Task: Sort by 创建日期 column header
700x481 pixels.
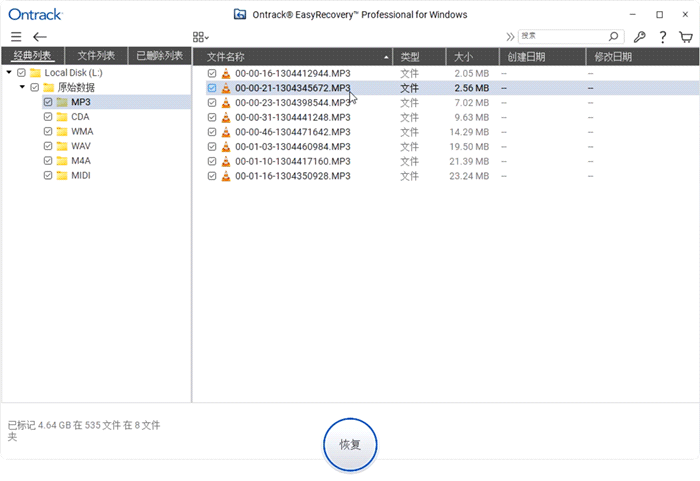Action: pyautogui.click(x=542, y=57)
